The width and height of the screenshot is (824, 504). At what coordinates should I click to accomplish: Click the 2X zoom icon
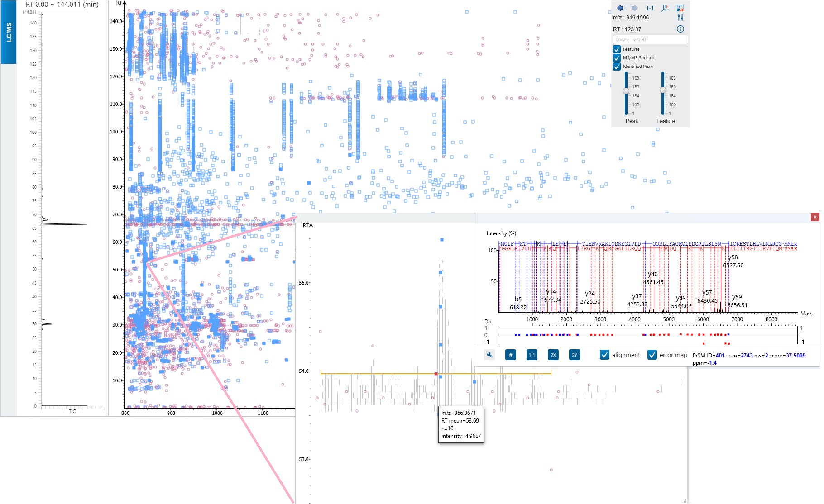[x=552, y=355]
